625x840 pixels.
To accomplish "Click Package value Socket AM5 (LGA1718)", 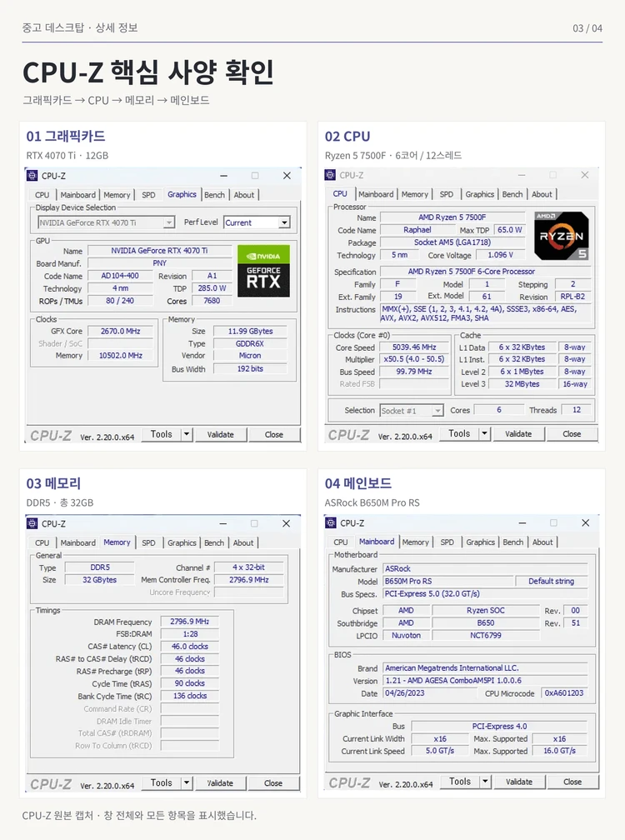I will click(452, 242).
